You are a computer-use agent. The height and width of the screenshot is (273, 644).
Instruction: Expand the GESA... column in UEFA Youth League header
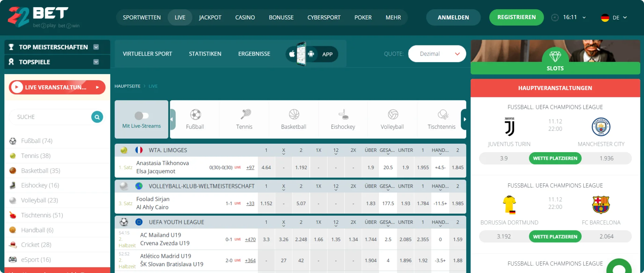387,223
